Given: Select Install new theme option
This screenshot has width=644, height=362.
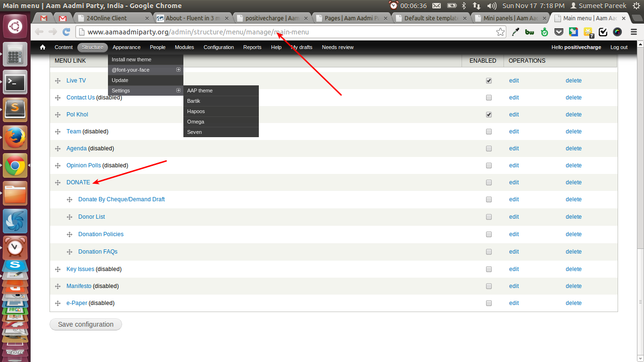Looking at the screenshot, I should [146, 59].
